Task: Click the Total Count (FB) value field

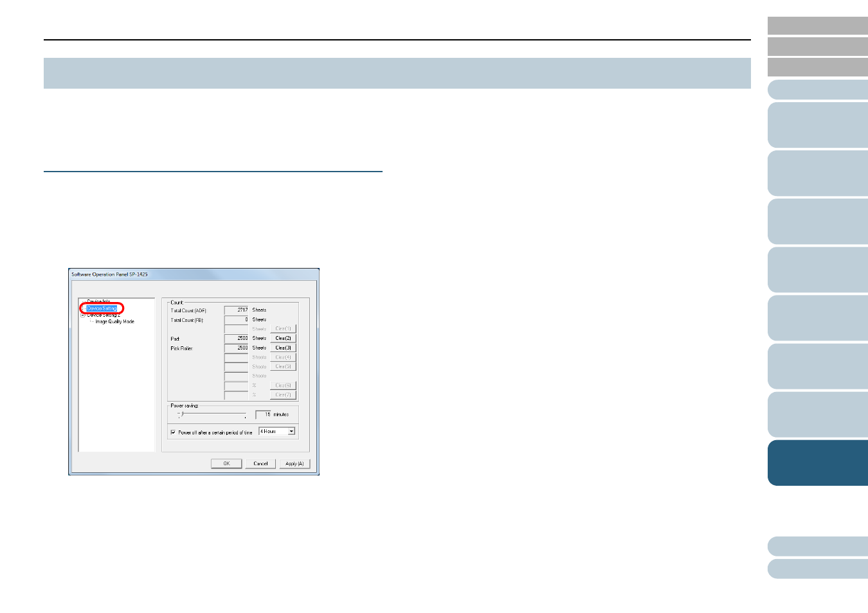Action: pyautogui.click(x=236, y=320)
